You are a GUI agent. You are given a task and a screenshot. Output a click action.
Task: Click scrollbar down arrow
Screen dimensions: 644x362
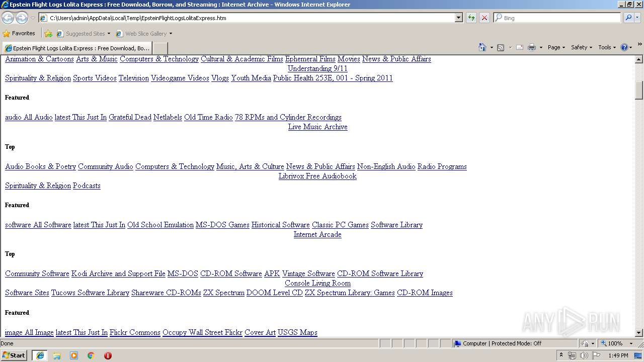[x=639, y=332]
